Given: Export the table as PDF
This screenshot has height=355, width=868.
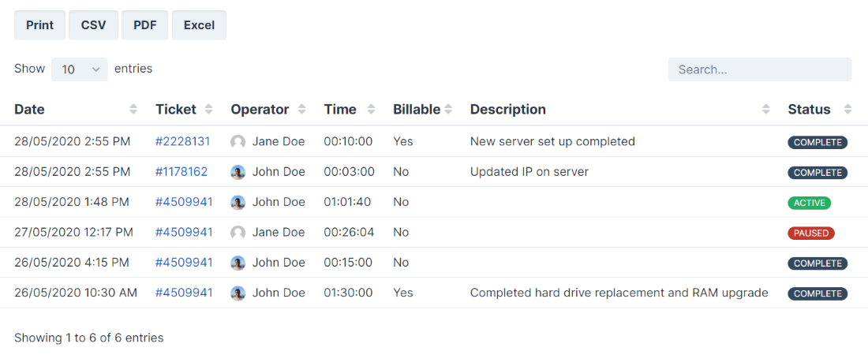Looking at the screenshot, I should coord(145,25).
